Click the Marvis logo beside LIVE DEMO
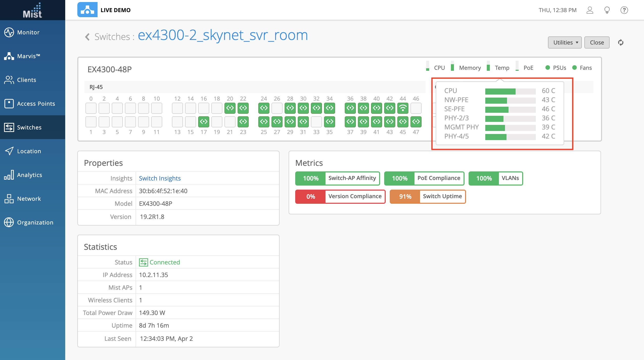The width and height of the screenshot is (644, 360). click(87, 10)
